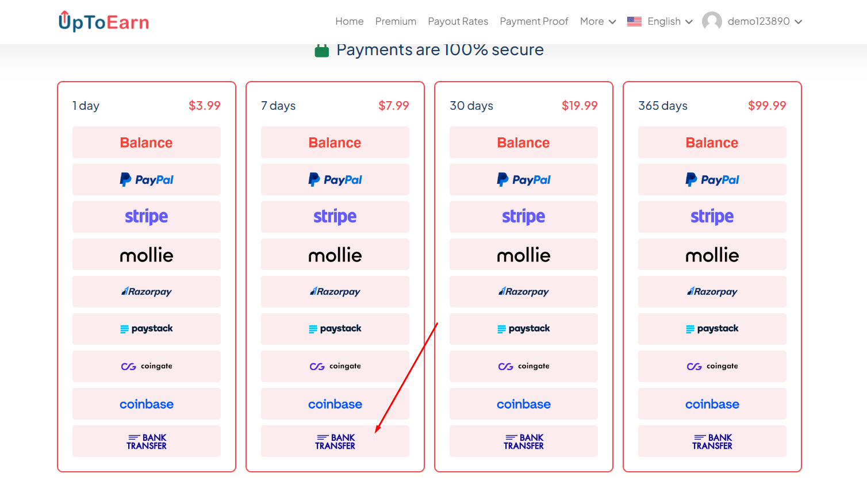
Task: Pick Razorpay for the 365 days plan
Action: 712,291
